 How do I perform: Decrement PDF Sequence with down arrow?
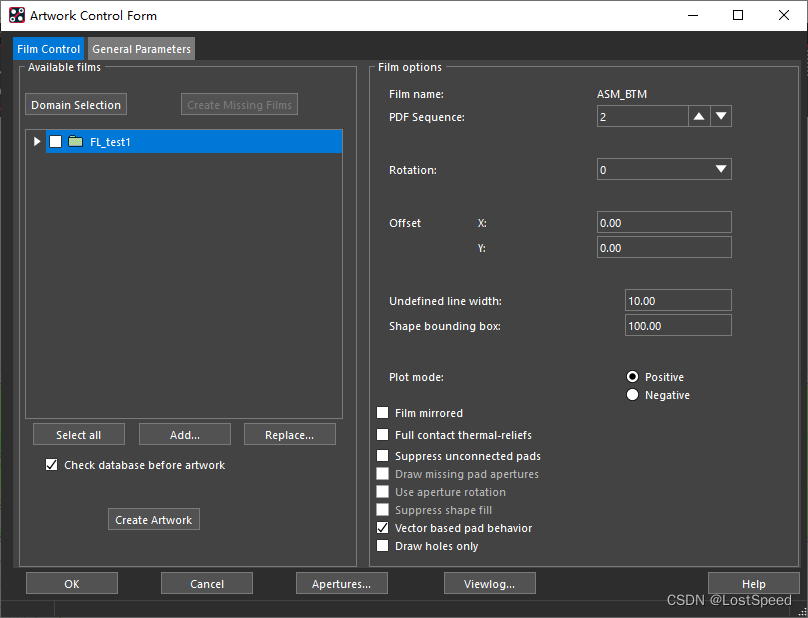(x=721, y=117)
